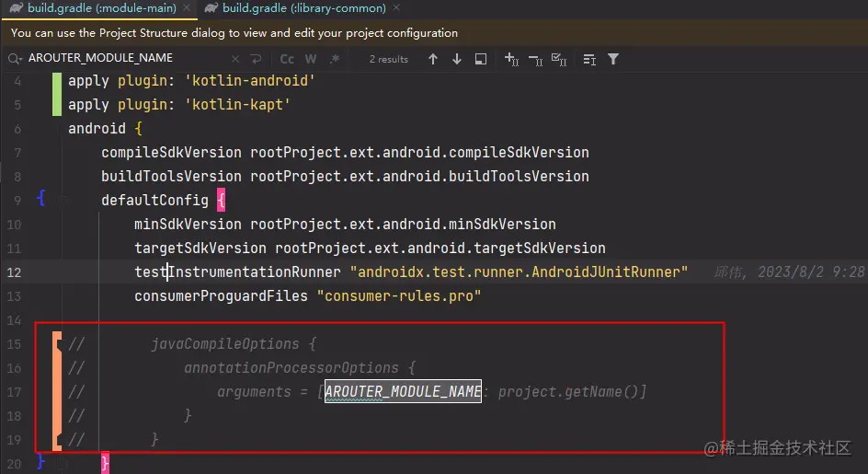Click the pink opening brace after defaultConfig
Image resolution: width=868 pixels, height=474 pixels.
[x=221, y=200]
